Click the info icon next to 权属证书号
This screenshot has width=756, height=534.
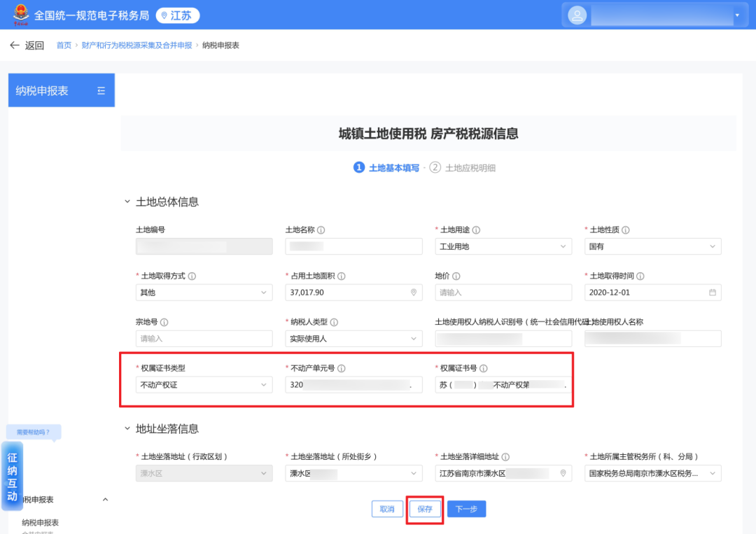click(x=484, y=368)
